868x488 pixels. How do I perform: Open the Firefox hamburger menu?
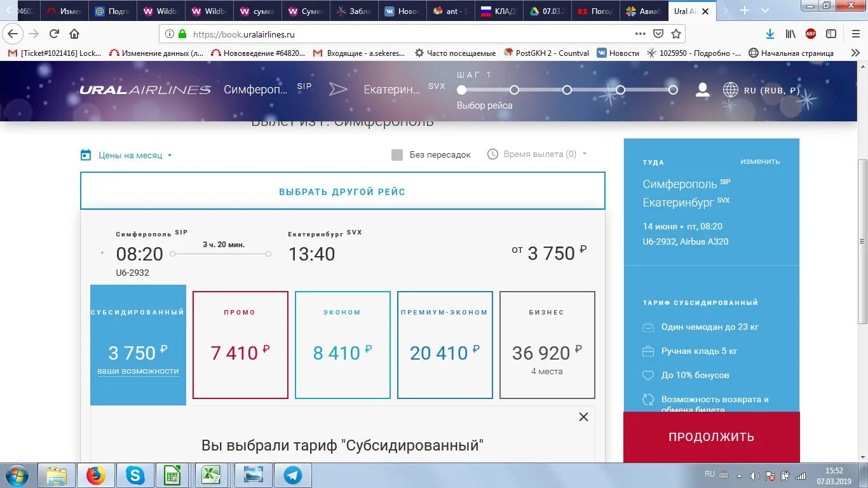click(x=855, y=34)
